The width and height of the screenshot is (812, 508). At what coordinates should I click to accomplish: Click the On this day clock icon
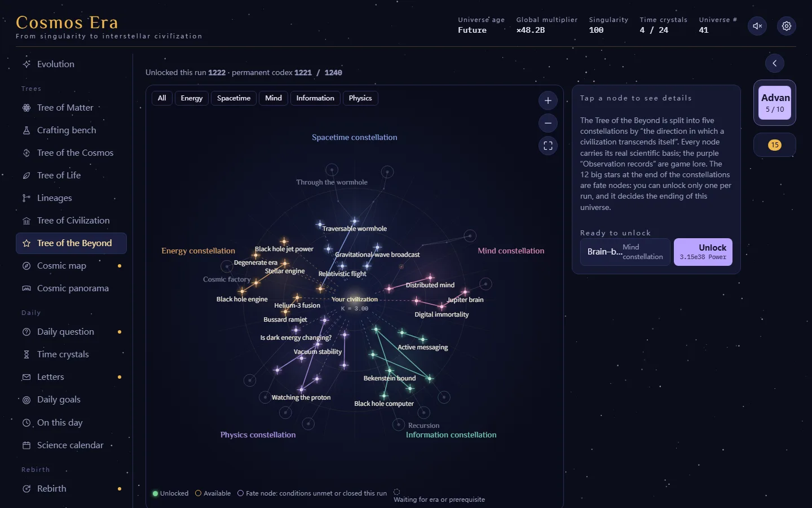click(27, 423)
